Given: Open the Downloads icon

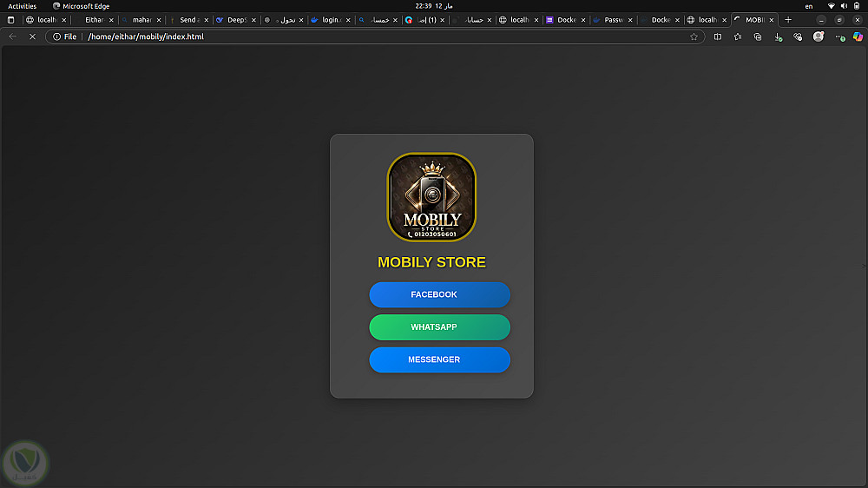Looking at the screenshot, I should point(779,37).
